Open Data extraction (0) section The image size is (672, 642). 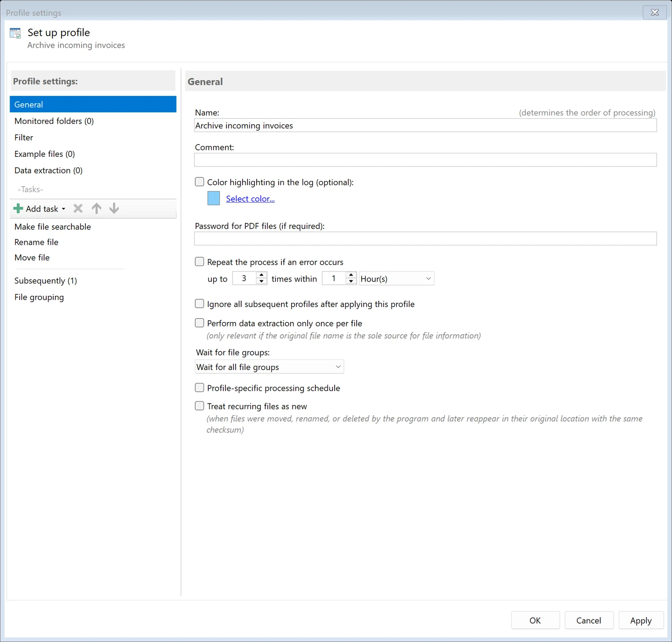93,171
